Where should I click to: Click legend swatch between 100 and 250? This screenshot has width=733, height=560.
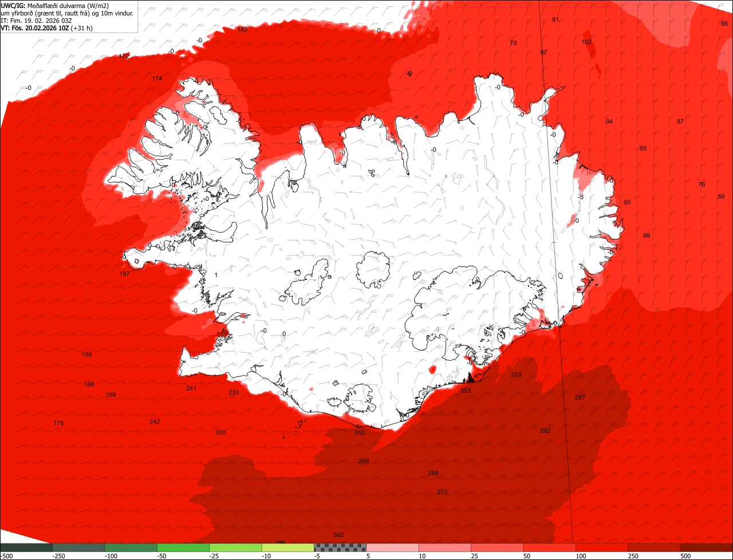click(602, 547)
